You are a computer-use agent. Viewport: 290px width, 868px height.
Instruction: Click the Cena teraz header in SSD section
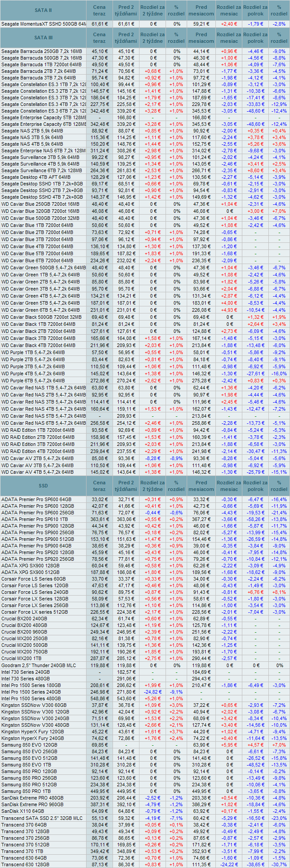(x=99, y=486)
